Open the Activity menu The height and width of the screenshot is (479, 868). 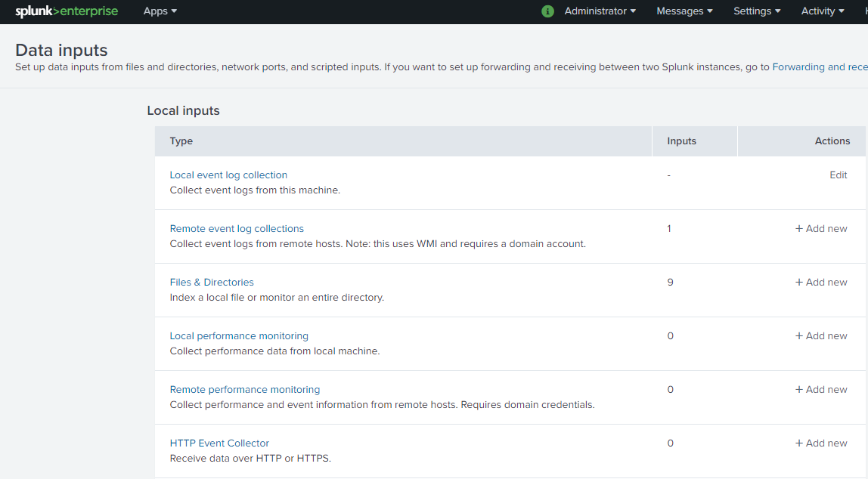[822, 11]
